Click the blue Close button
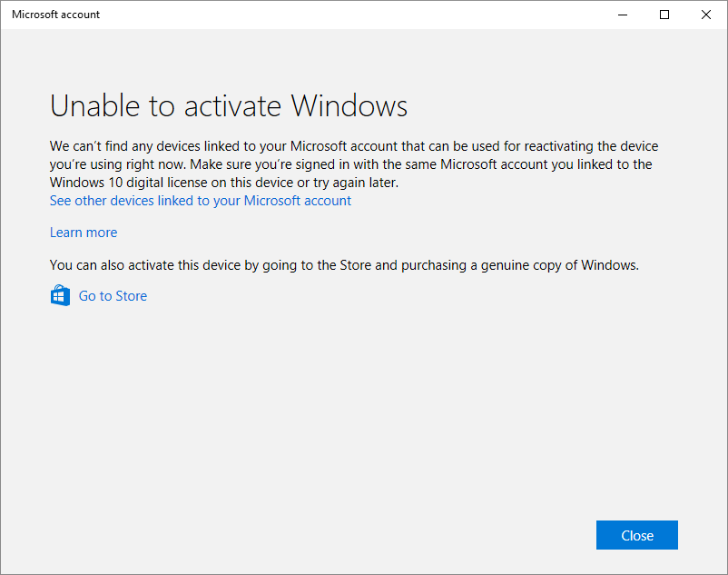The width and height of the screenshot is (728, 575). (x=637, y=535)
